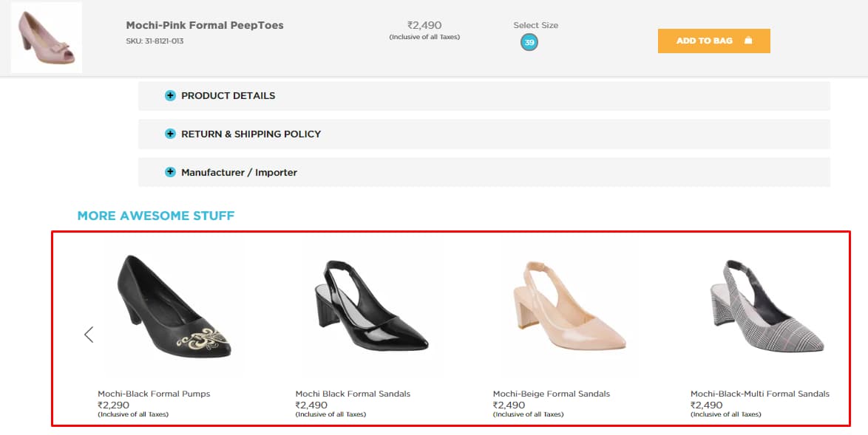Open the pink peep-toe shoe thumbnail

(46, 38)
